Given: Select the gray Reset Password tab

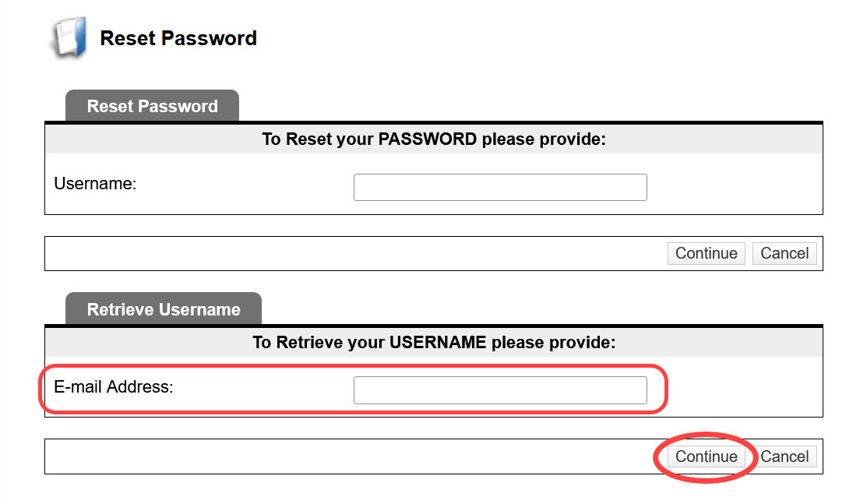Looking at the screenshot, I should (x=152, y=106).
